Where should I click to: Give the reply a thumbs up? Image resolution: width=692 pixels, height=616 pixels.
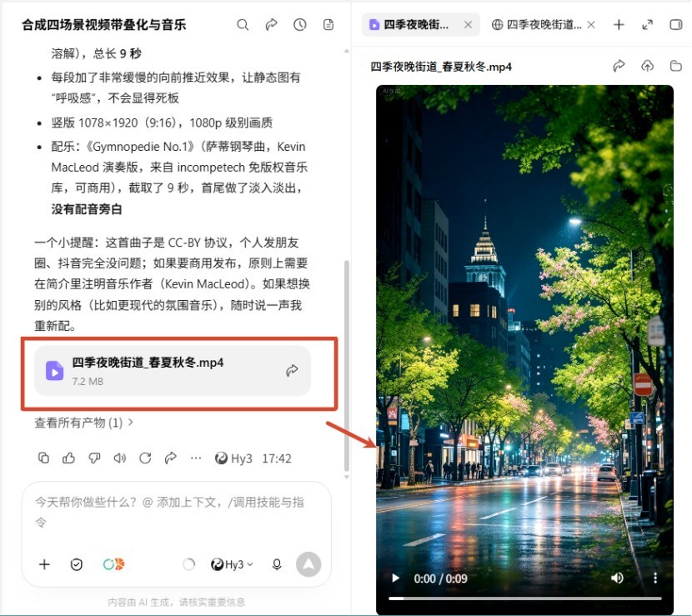click(68, 458)
